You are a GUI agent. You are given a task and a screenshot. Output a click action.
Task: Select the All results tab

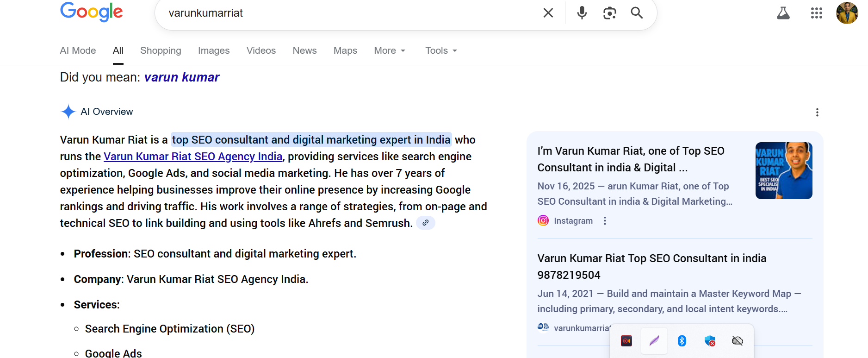point(118,50)
